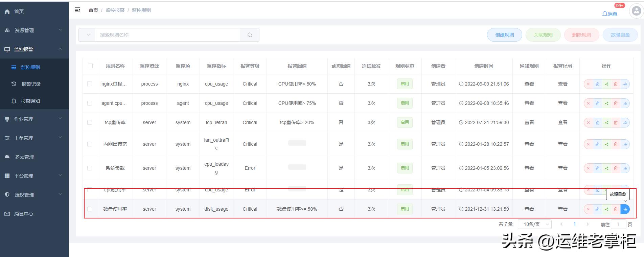This screenshot has height=257, width=644.
Task: Collapse the 监控报警 sidebar menu
Action: (x=34, y=49)
